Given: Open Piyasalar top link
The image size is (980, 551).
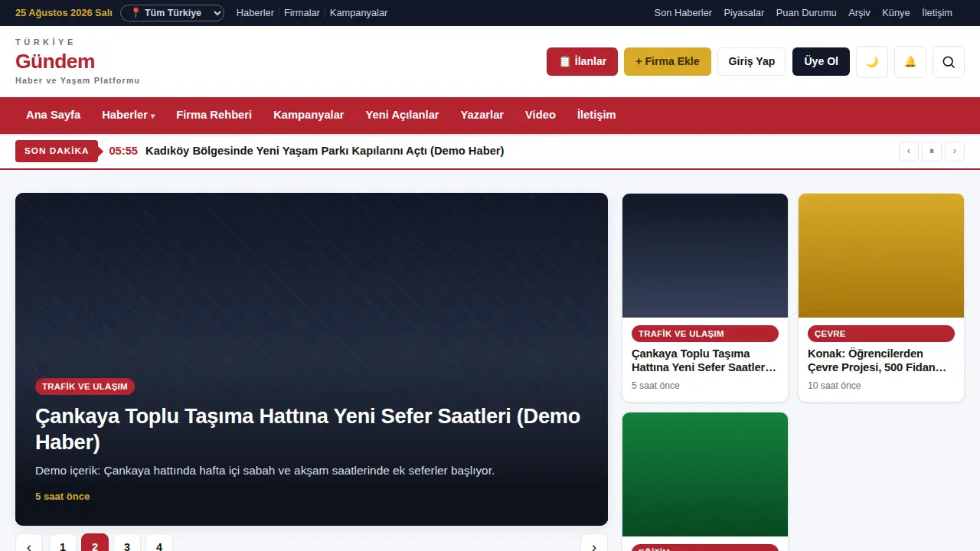Looking at the screenshot, I should click(x=744, y=13).
